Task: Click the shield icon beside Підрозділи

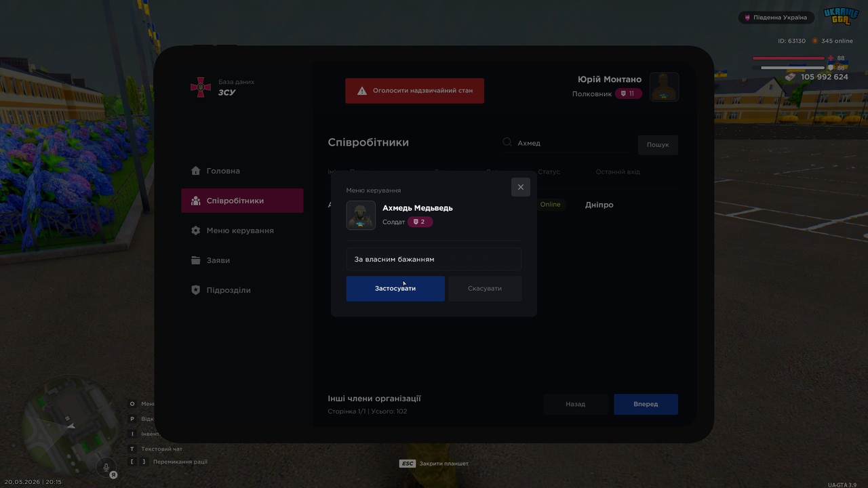Action: point(196,290)
